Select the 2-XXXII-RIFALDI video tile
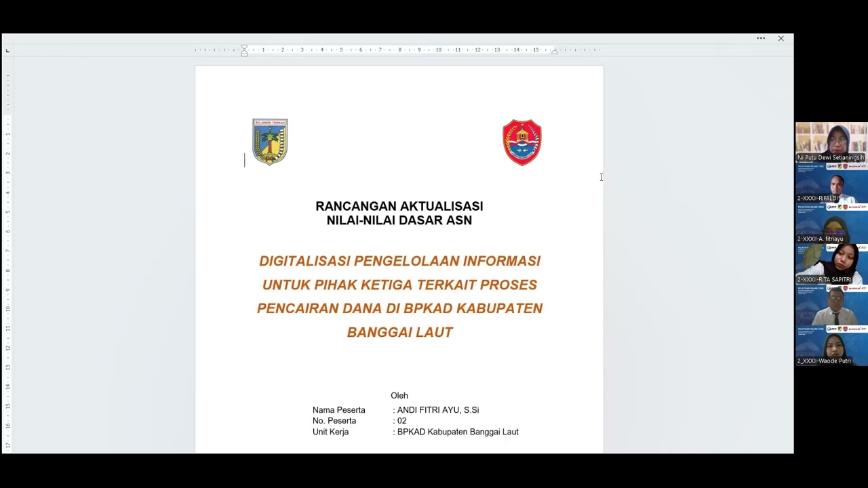The width and height of the screenshot is (868, 488). point(831,183)
